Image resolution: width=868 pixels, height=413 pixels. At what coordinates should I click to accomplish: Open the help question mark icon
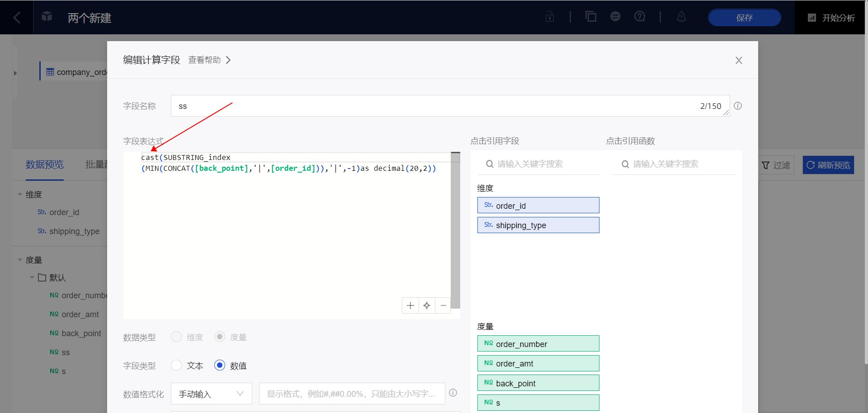pos(639,17)
